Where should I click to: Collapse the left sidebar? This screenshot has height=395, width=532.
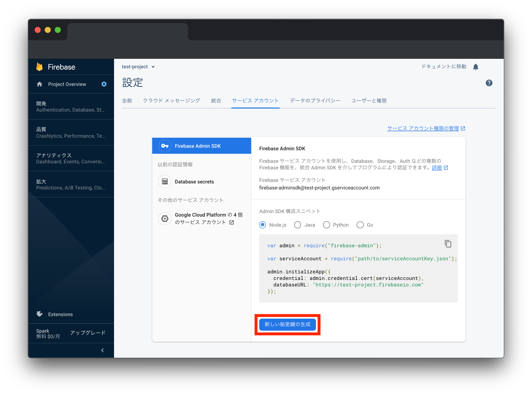click(102, 350)
